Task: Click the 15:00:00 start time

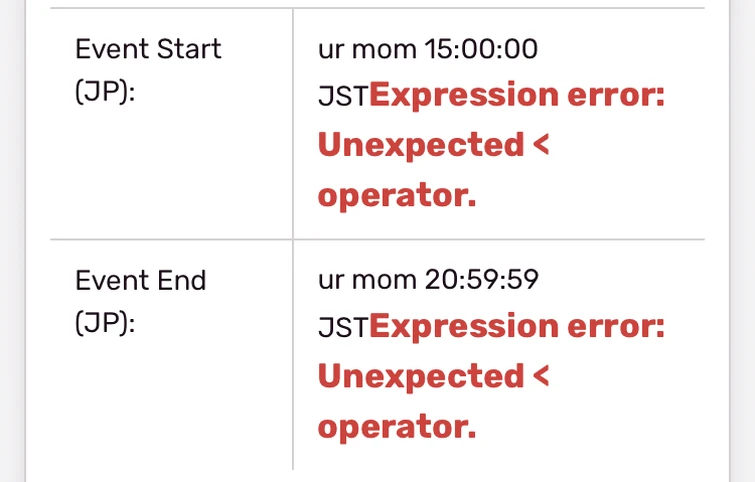Action: [481, 48]
